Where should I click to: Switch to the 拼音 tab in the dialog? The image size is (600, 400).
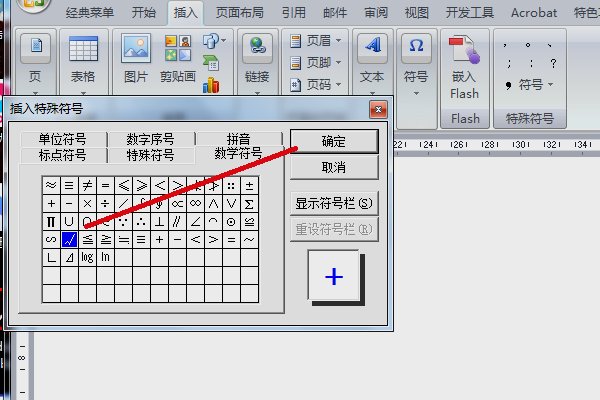[238, 138]
